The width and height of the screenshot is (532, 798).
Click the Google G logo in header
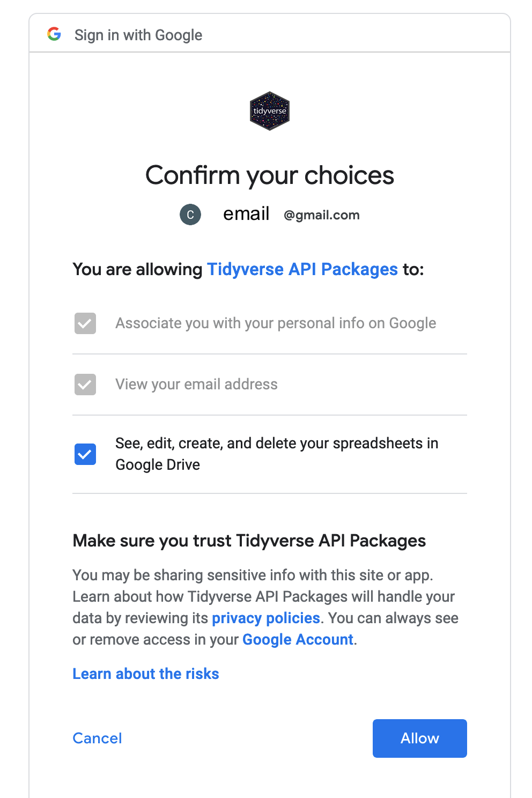pos(54,34)
